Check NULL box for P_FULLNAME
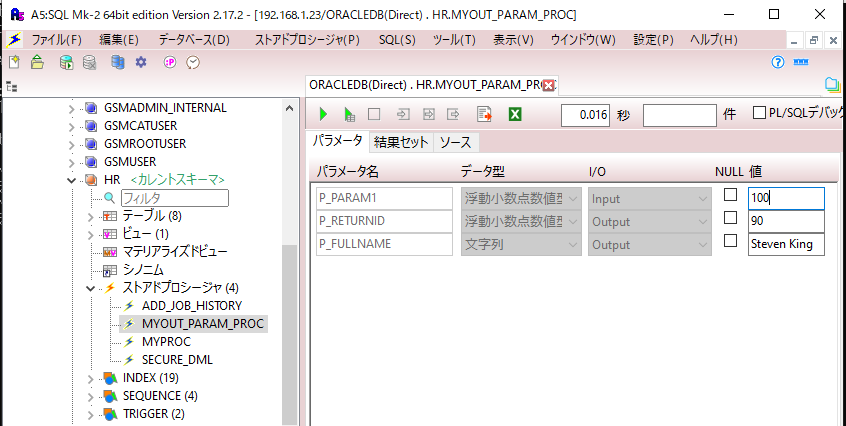846x426 pixels. coord(731,241)
